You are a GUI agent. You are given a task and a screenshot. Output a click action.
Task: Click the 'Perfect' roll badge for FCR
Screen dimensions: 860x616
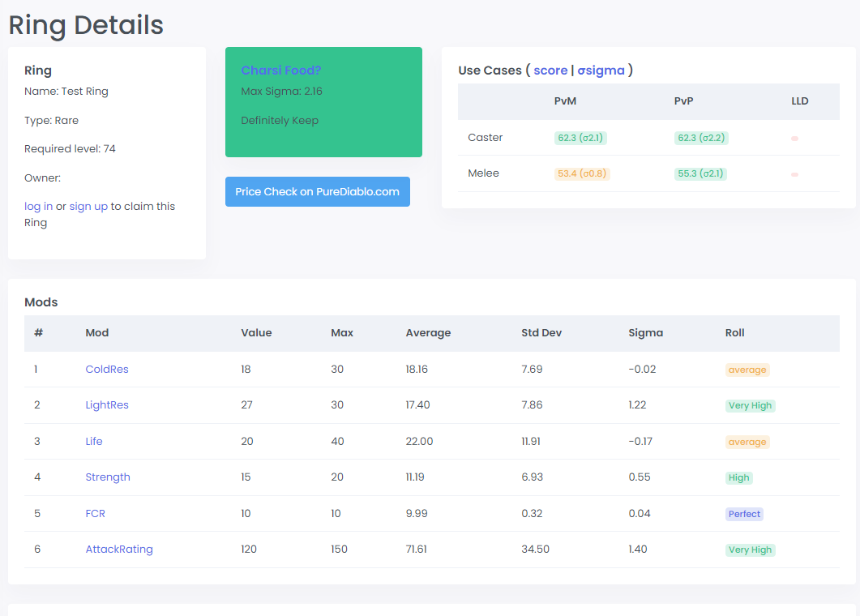(744, 514)
